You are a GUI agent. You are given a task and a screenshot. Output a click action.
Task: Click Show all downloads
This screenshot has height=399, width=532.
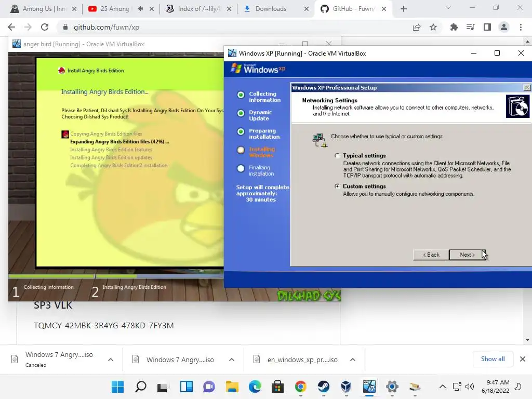click(493, 359)
